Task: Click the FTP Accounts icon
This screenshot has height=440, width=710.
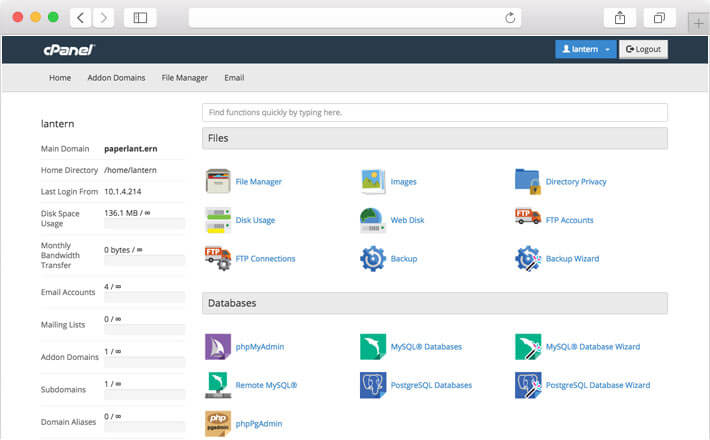Action: tap(527, 220)
